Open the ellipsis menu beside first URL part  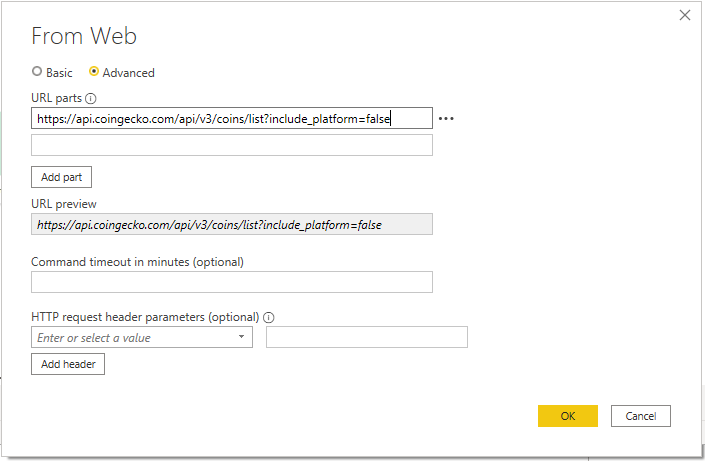point(446,119)
